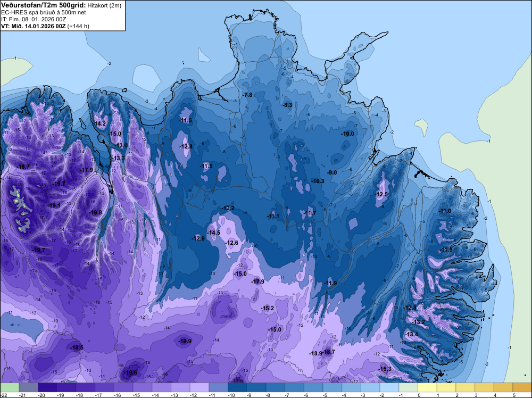532x398 pixels.
Task: Click the -10.0 temperature value on the map
Action: [x=347, y=134]
